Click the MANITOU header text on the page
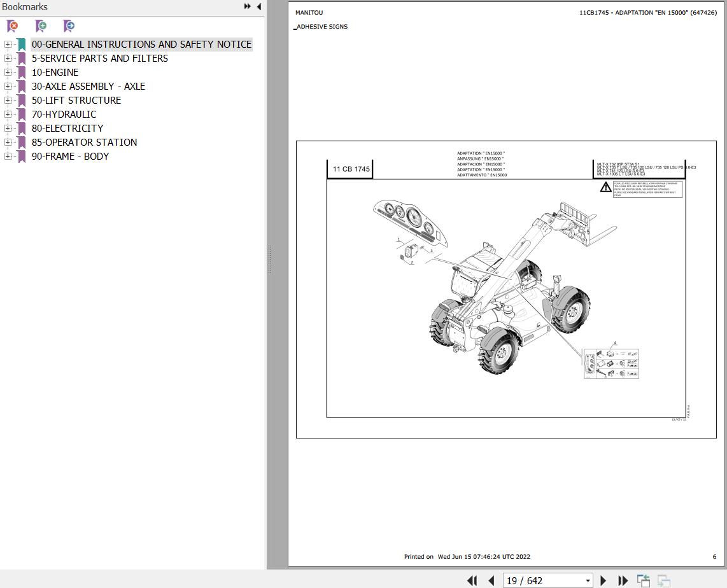Screen dimensions: 727x588 (x=309, y=13)
